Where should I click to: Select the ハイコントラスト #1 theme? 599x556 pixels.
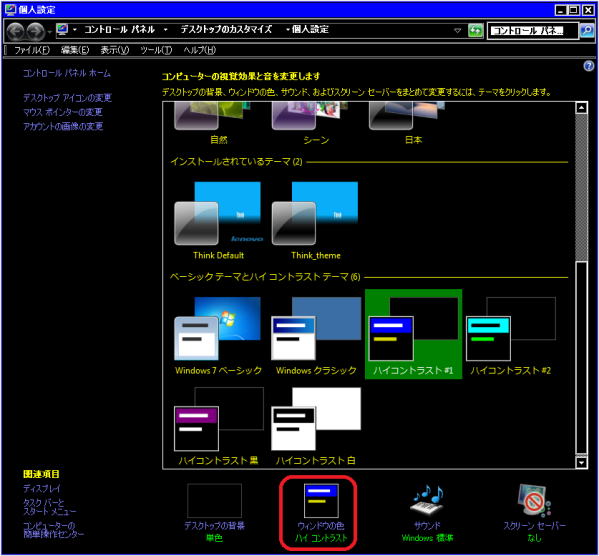click(x=413, y=334)
